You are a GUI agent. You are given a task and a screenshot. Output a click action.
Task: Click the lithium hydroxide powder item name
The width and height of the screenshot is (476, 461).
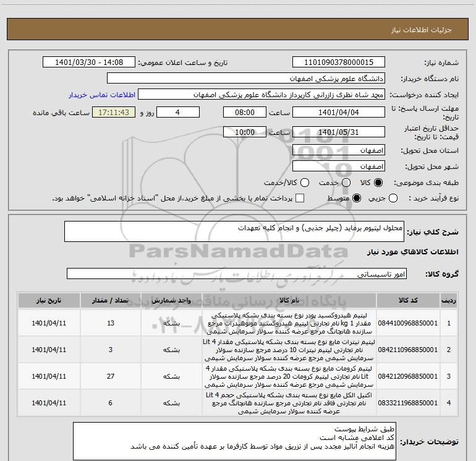tap(289, 323)
